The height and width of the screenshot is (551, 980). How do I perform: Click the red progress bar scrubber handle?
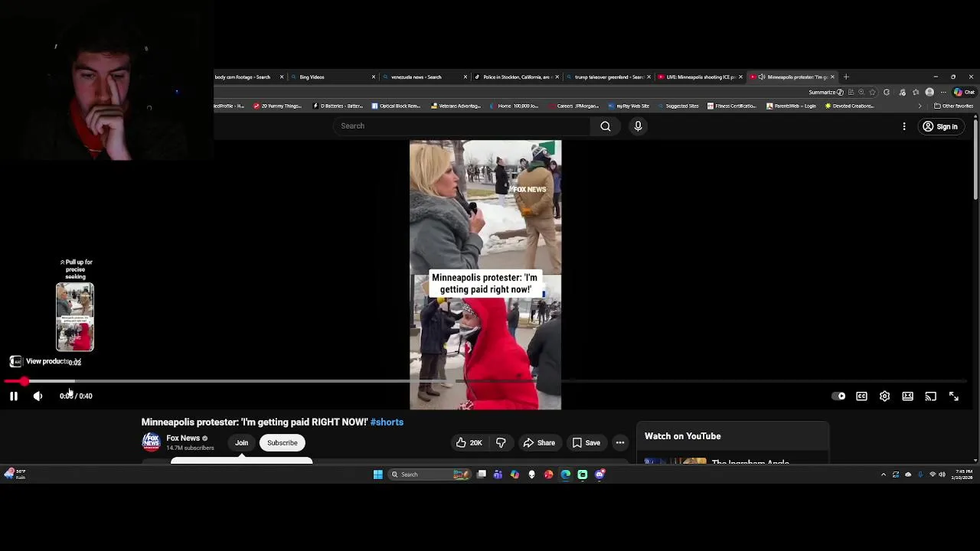click(x=24, y=381)
